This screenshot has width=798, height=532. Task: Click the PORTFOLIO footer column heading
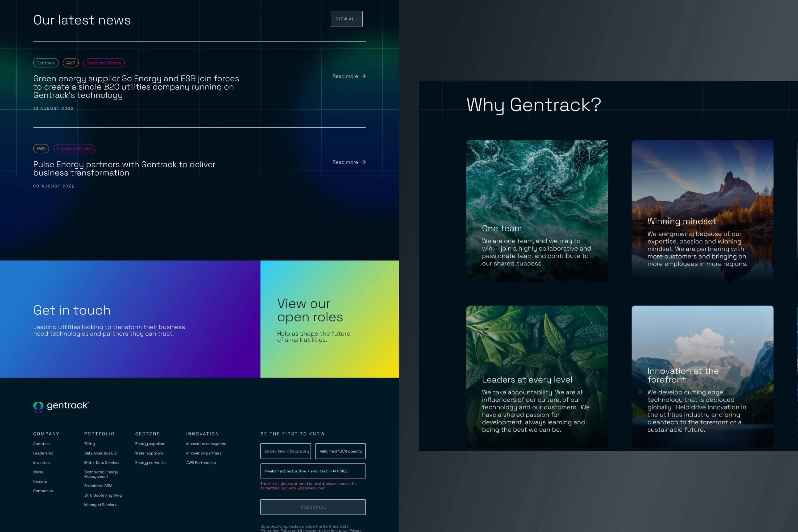(x=99, y=434)
